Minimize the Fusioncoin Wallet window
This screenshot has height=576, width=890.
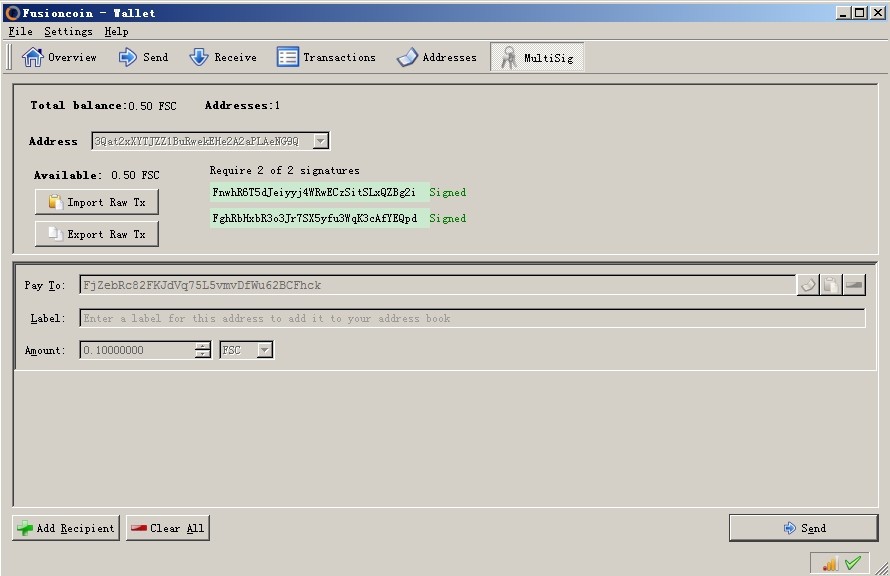(843, 12)
